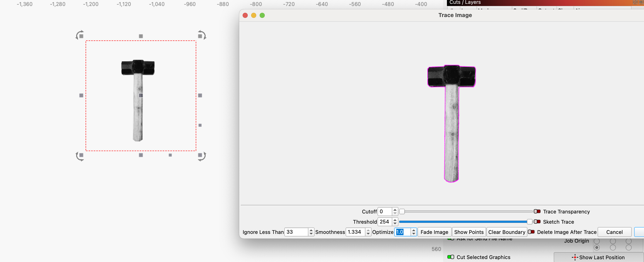This screenshot has width=644, height=262.
Task: Click the Threshold stepper arrows
Action: (395, 222)
